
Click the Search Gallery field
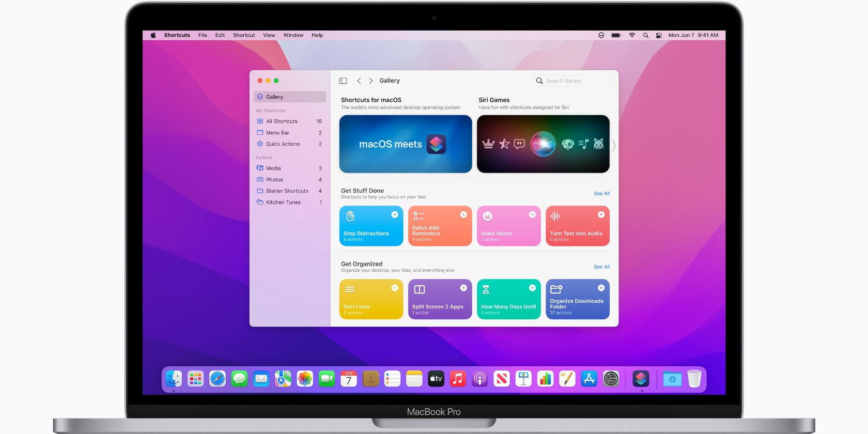[573, 81]
